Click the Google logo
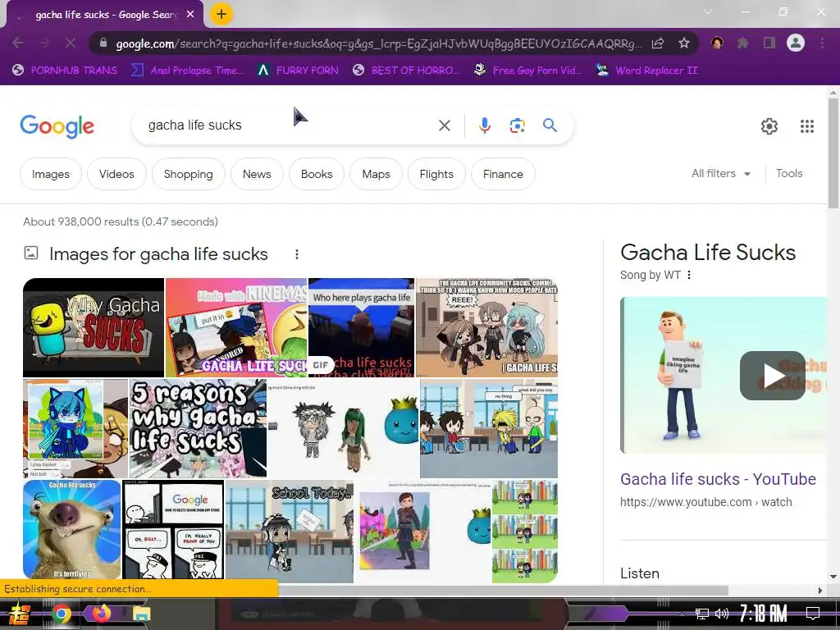840x630 pixels. click(57, 126)
